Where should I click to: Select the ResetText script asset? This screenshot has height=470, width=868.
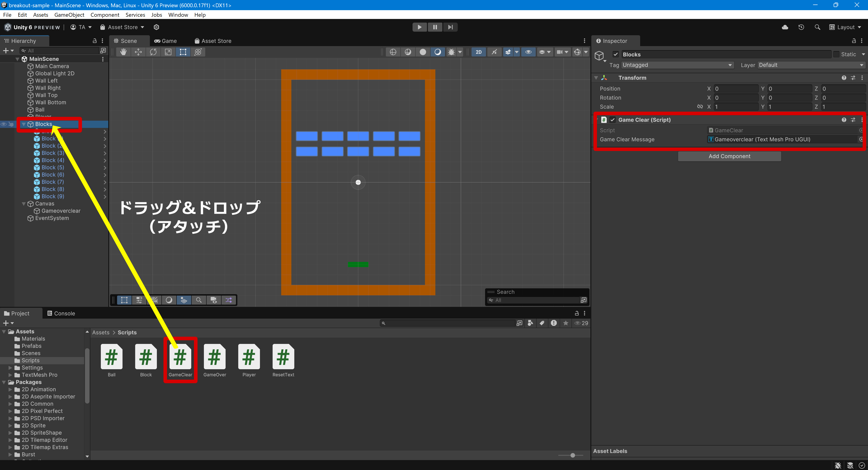pos(283,360)
